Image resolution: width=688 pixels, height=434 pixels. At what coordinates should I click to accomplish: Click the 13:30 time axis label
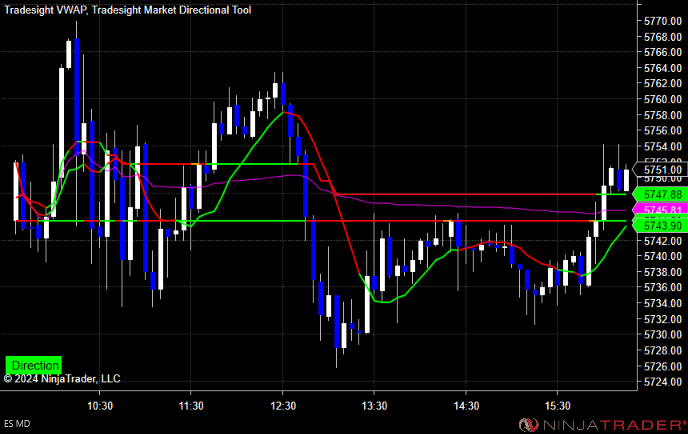[x=374, y=406]
